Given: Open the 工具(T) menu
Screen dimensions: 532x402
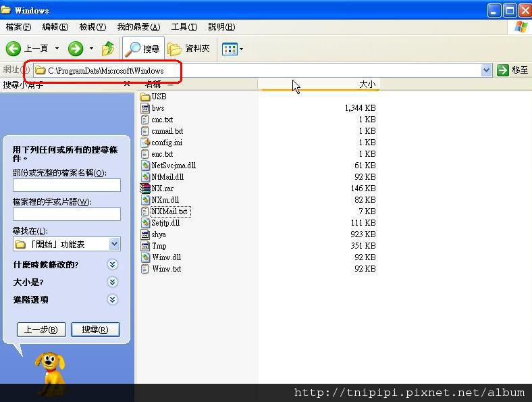Looking at the screenshot, I should (184, 27).
